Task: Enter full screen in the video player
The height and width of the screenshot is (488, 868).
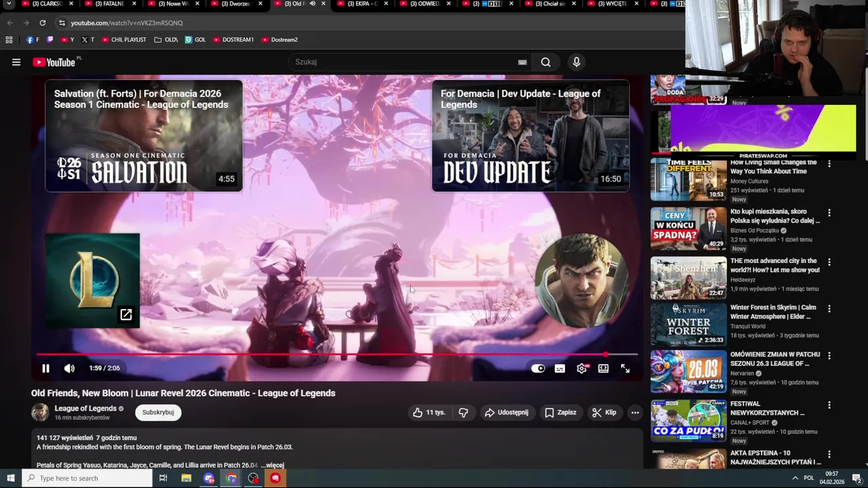Action: [625, 369]
